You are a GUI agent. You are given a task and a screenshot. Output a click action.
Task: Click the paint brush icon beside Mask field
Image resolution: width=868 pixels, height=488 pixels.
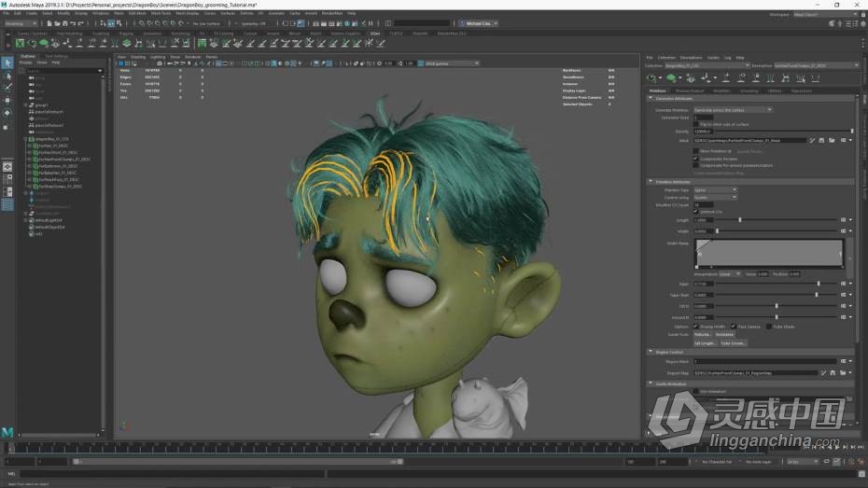(812, 140)
